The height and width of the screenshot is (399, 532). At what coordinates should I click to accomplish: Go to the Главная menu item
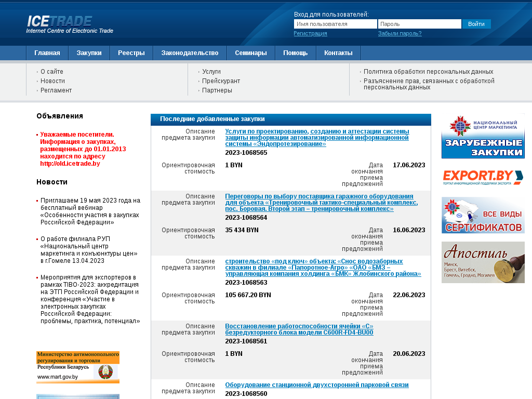[x=47, y=53]
